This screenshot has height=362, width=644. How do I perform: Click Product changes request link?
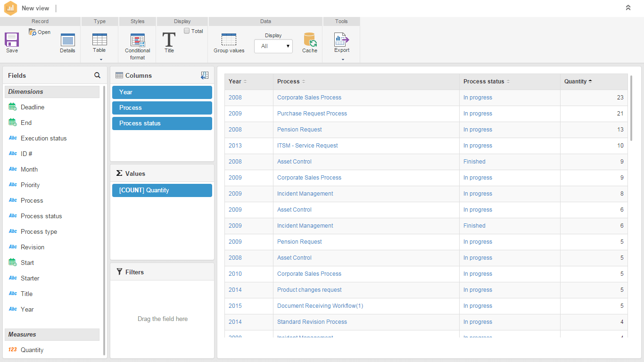pyautogui.click(x=309, y=290)
